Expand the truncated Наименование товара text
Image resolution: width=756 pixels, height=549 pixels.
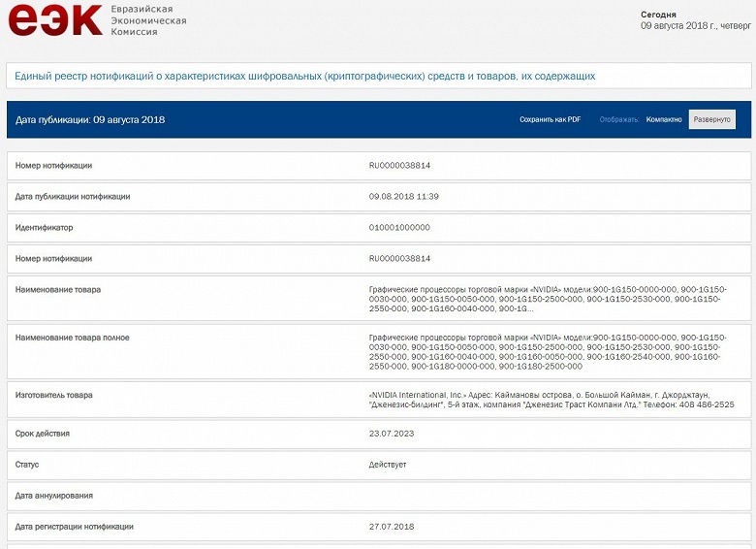point(548,299)
